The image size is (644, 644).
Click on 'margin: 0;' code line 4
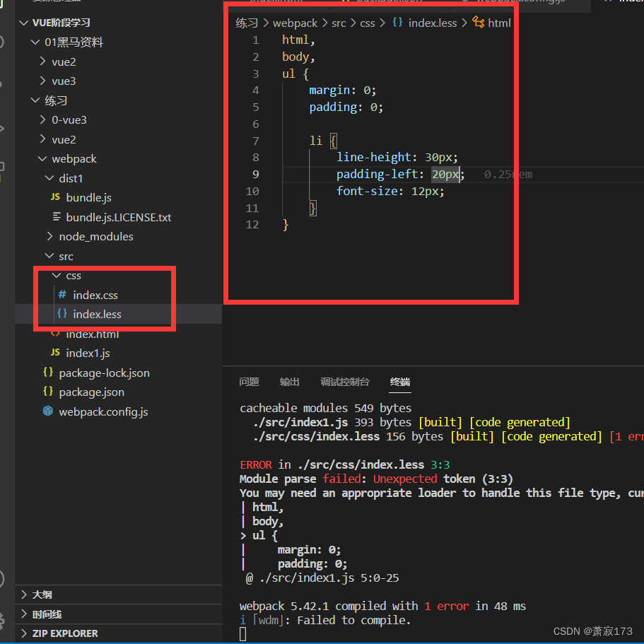tap(342, 90)
